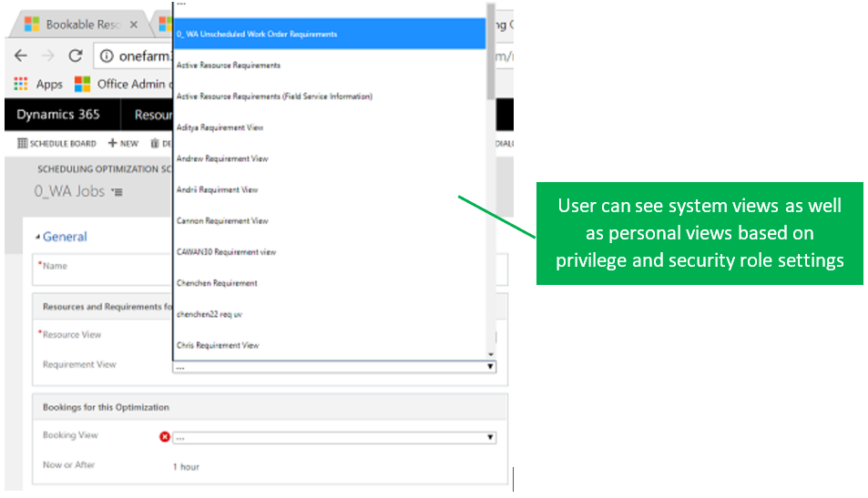
Task: Open the Apps grid in bookmarks bar
Action: 38,84
